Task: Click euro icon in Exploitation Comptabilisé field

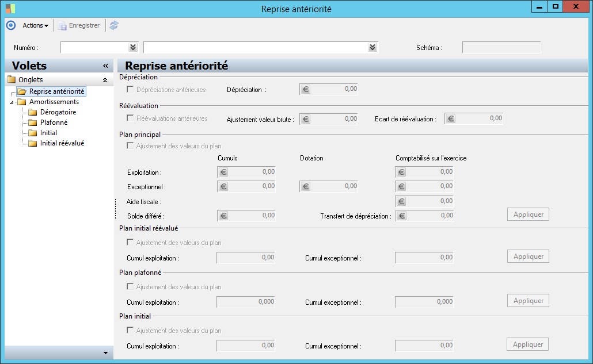Action: click(401, 172)
